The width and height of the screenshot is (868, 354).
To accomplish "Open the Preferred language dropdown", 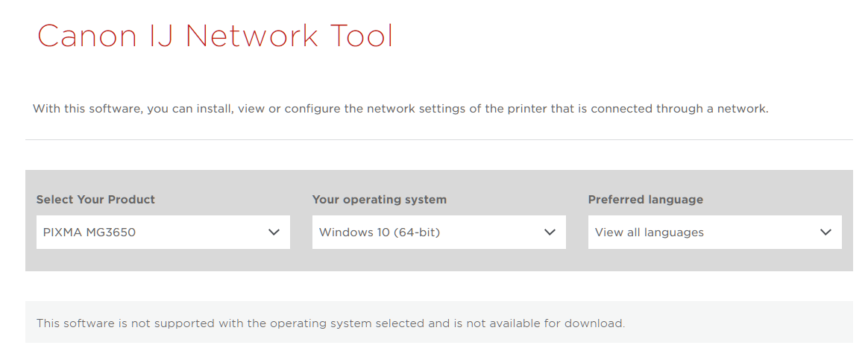I will pyautogui.click(x=714, y=233).
